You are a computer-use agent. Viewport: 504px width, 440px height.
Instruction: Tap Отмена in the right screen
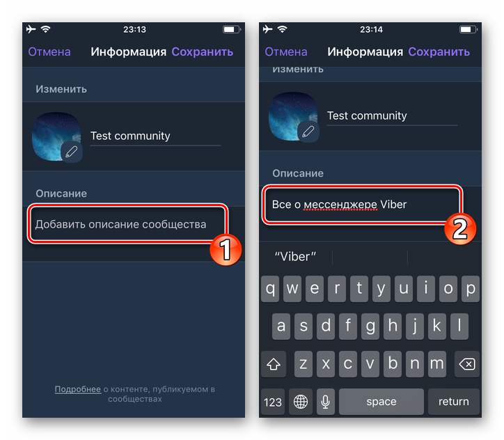(285, 52)
